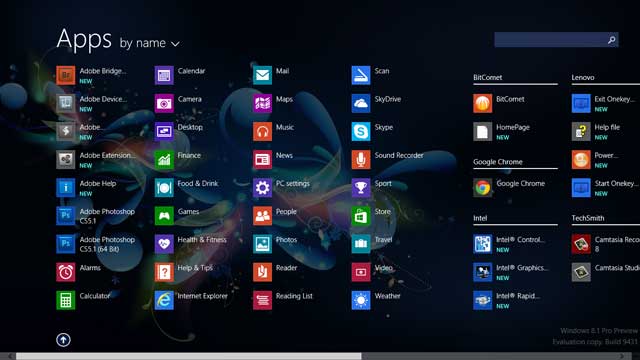Open Intel Control Center icon
This screenshot has width=640, height=360.
pos(482,244)
